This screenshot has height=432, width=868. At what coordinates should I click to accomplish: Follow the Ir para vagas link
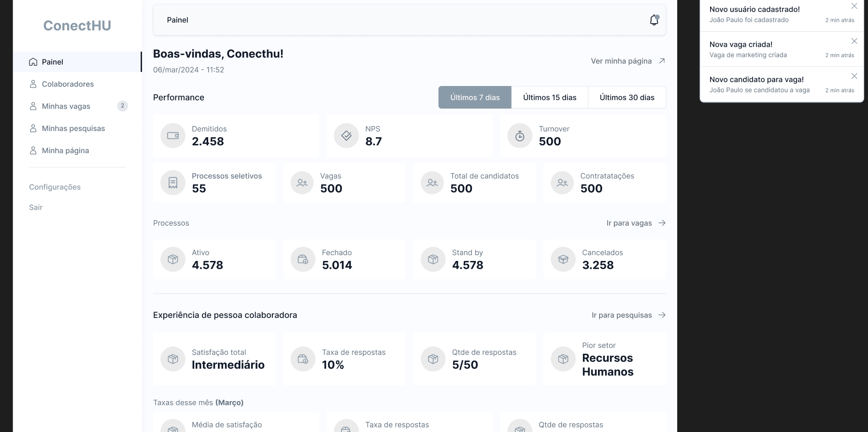pyautogui.click(x=636, y=223)
